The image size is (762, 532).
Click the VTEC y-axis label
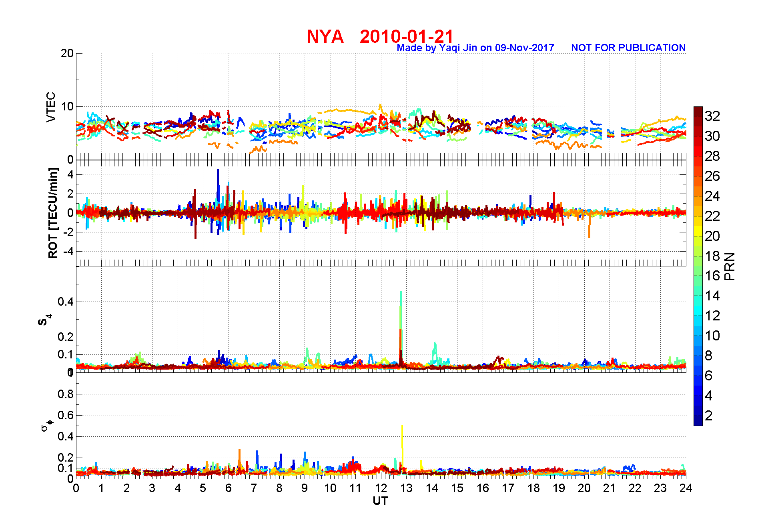pyautogui.click(x=51, y=107)
